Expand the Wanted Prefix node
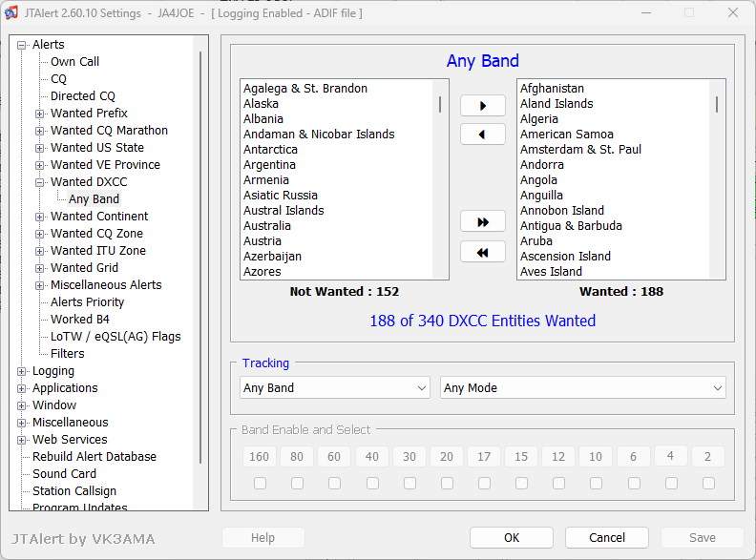The width and height of the screenshot is (756, 560). pyautogui.click(x=39, y=114)
